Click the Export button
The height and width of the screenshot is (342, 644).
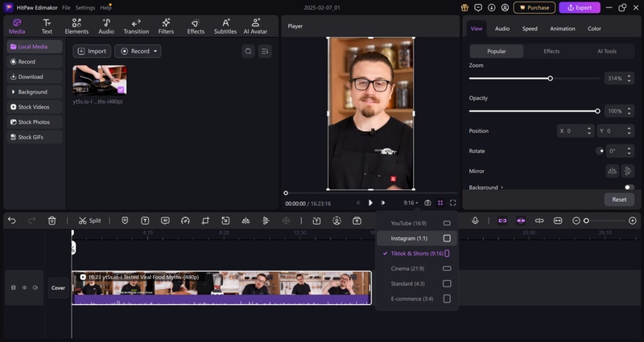click(x=580, y=7)
